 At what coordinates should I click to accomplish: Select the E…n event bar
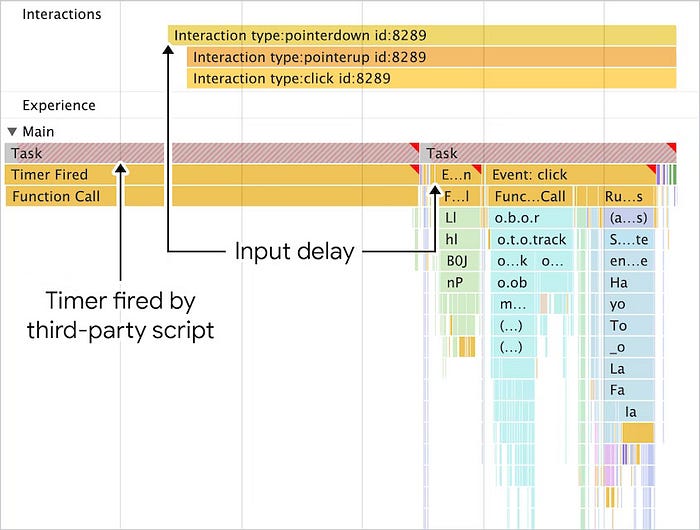(460, 175)
